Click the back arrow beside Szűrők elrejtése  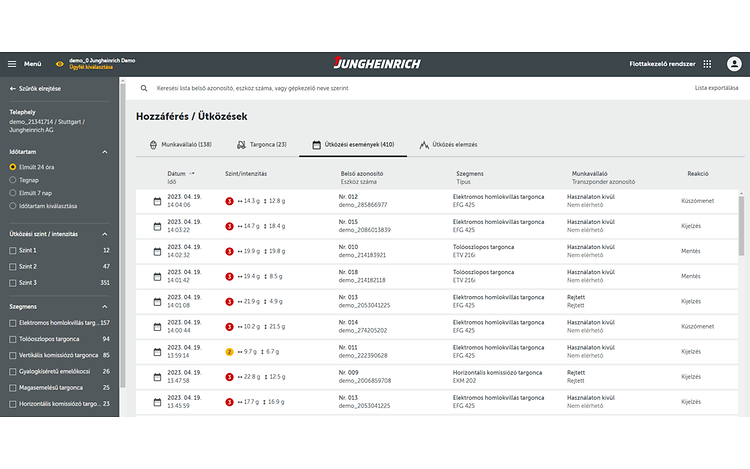click(12, 89)
